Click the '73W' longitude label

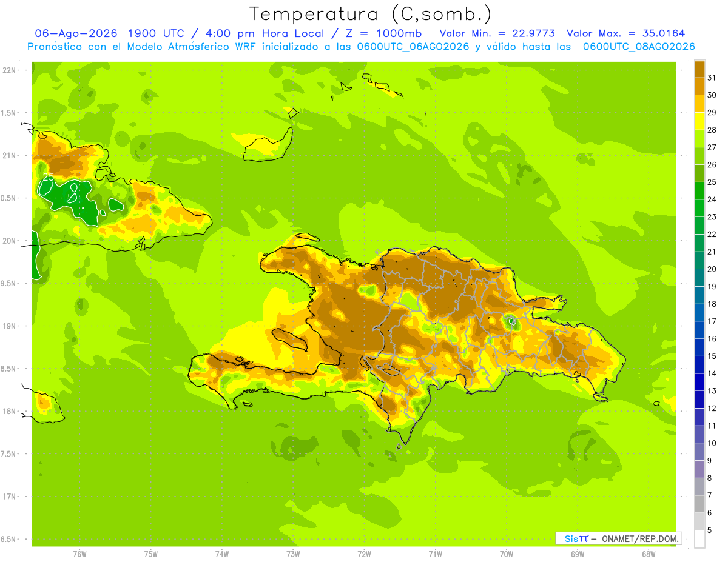(293, 554)
